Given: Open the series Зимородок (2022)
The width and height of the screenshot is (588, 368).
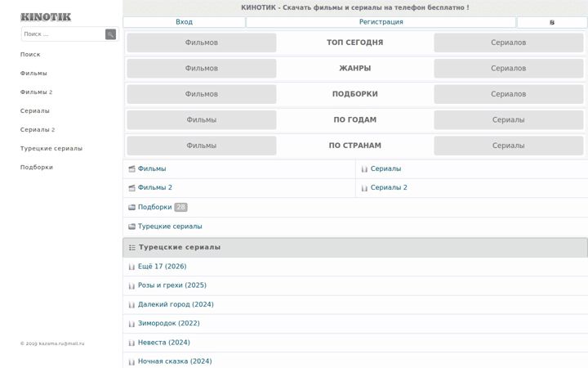Looking at the screenshot, I should click(x=169, y=323).
